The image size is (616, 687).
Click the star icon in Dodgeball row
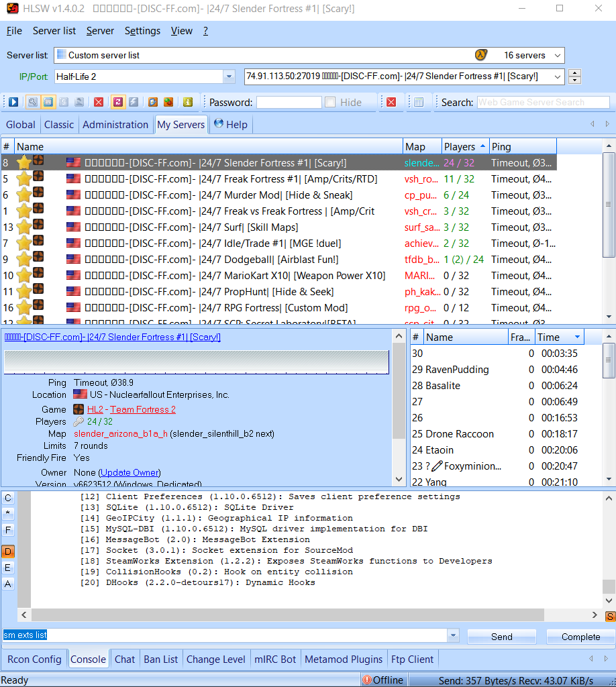point(23,260)
